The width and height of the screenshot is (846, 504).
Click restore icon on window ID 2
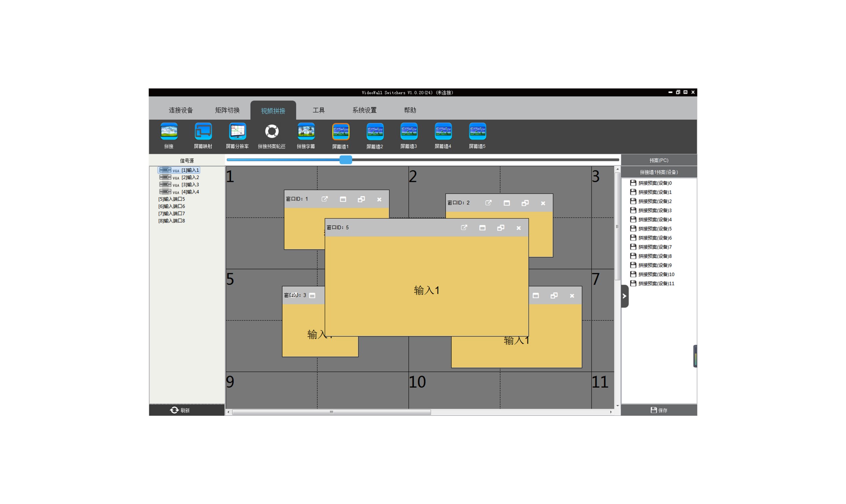pos(525,203)
